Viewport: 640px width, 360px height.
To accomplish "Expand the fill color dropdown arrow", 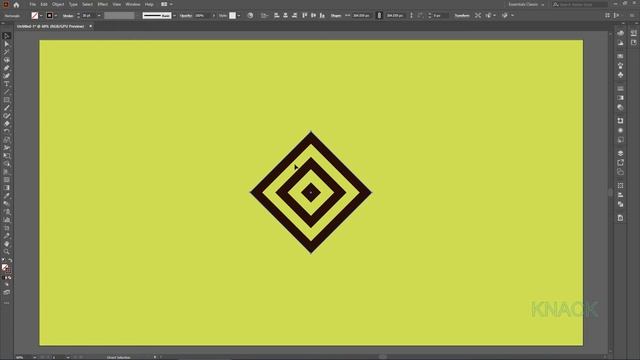I will [41, 16].
